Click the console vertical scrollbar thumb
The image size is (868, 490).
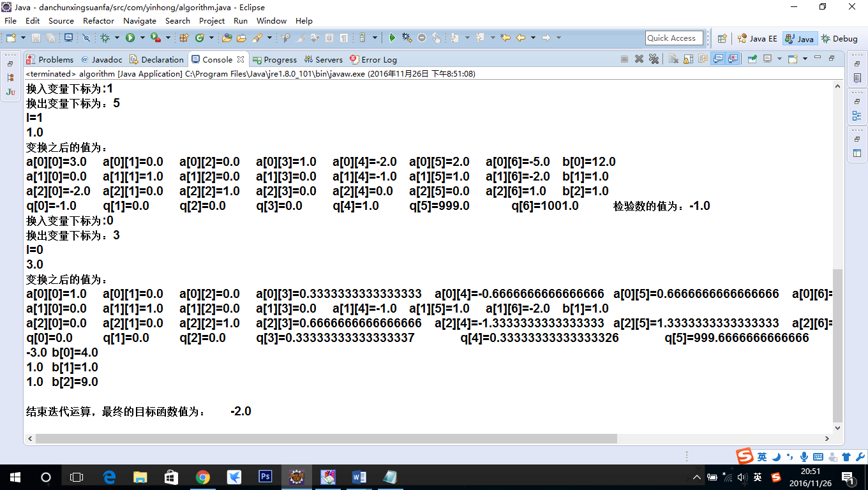point(838,345)
